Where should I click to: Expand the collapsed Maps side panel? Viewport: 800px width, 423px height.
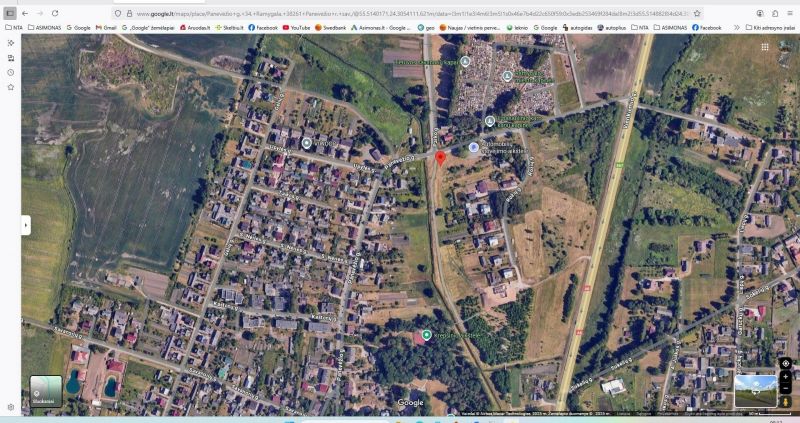[x=26, y=225]
